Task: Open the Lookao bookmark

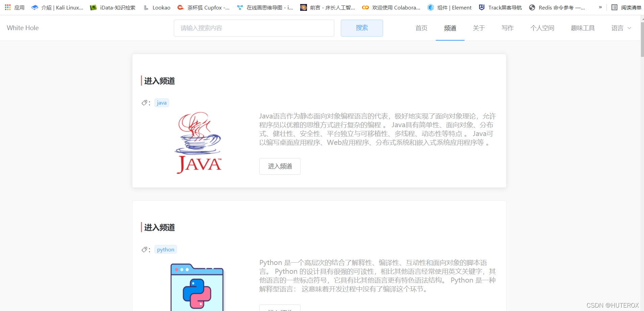Action: point(157,7)
